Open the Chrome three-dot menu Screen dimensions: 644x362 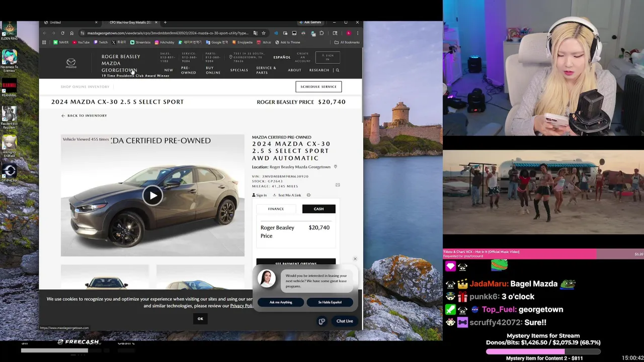click(357, 33)
